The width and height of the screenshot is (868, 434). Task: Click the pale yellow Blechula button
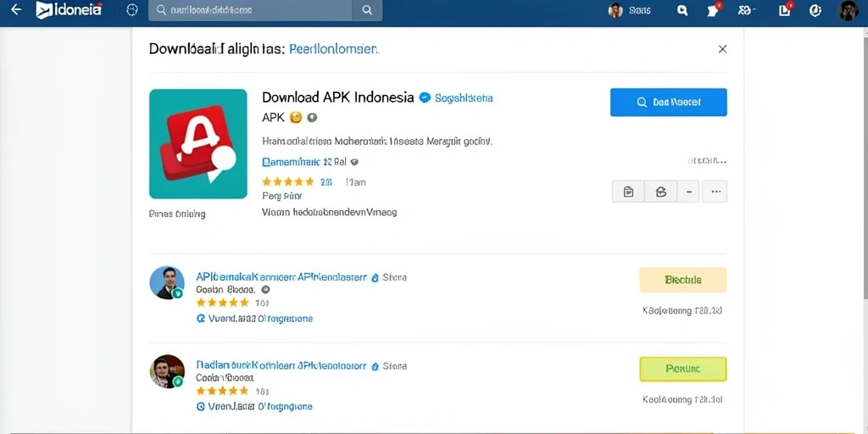[683, 280]
